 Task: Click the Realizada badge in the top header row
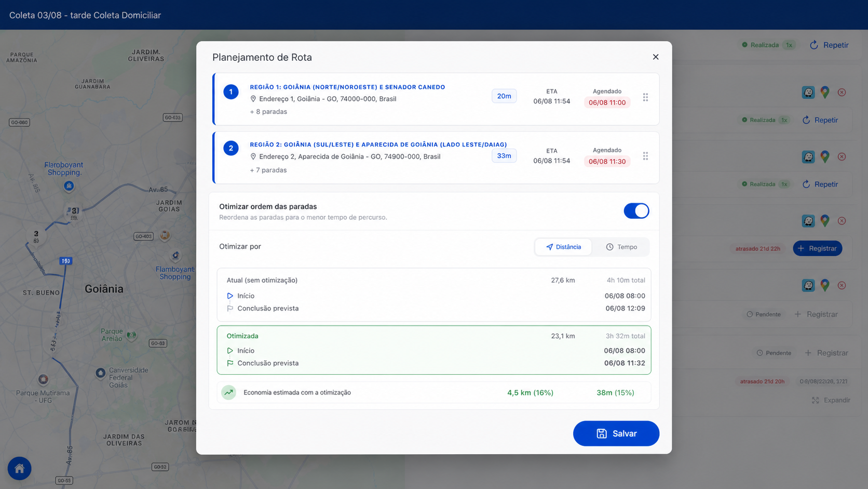point(768,45)
